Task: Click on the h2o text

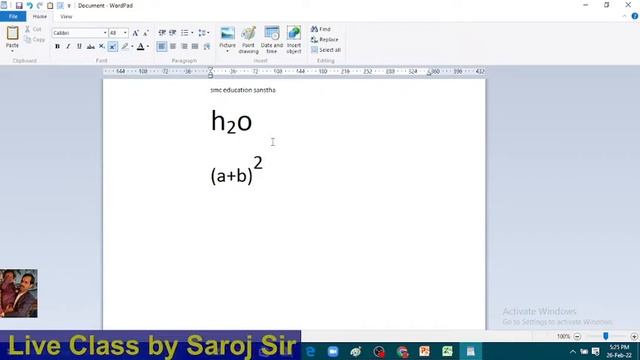Action: tap(231, 122)
